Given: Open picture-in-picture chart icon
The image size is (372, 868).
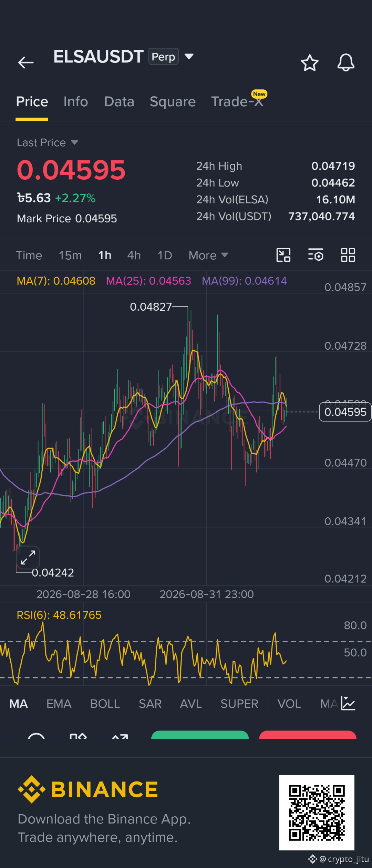Looking at the screenshot, I should pyautogui.click(x=283, y=255).
